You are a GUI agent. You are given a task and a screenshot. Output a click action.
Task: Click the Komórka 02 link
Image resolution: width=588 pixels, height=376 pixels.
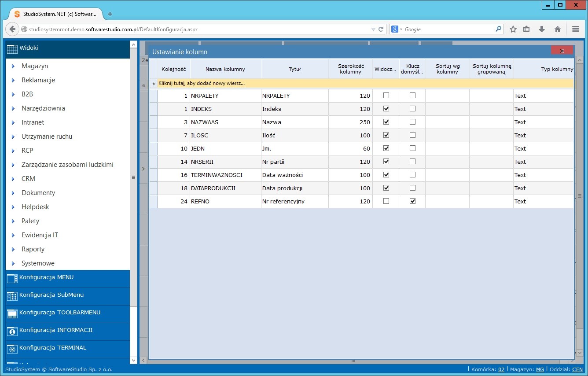point(501,369)
